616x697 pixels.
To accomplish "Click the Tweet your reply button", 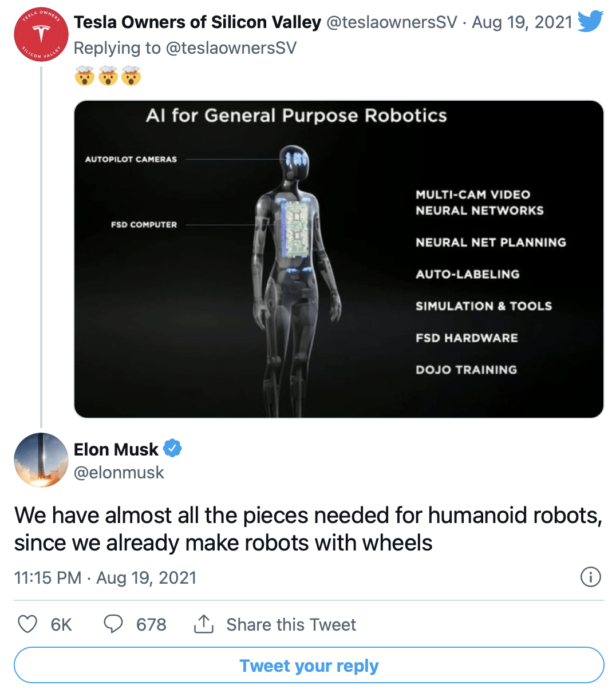I will 309,665.
